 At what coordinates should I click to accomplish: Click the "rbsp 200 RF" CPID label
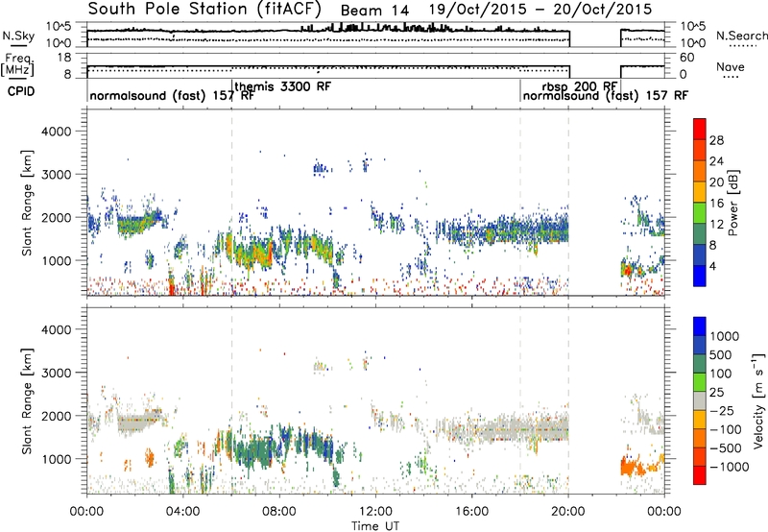tap(580, 86)
